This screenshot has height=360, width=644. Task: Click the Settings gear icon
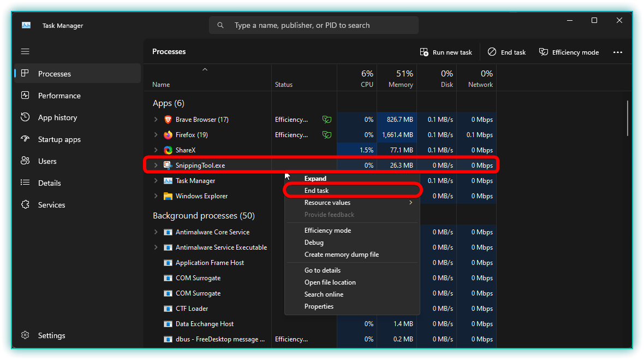tap(25, 335)
